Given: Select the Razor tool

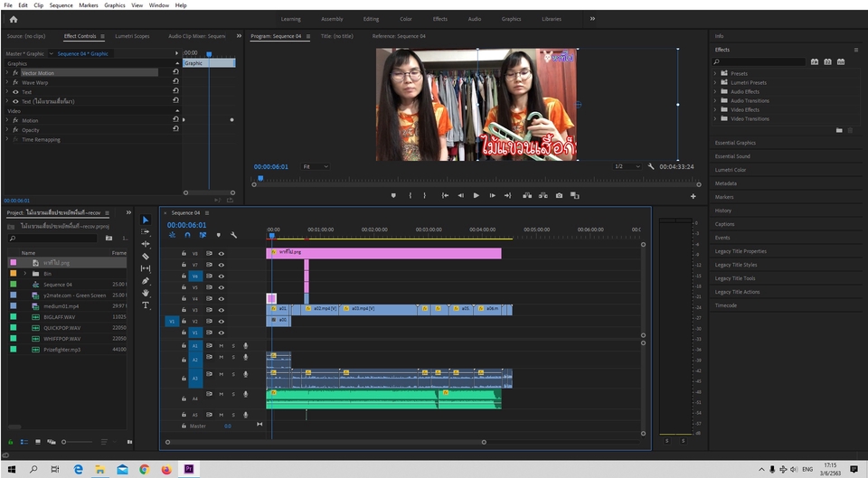Looking at the screenshot, I should [146, 256].
